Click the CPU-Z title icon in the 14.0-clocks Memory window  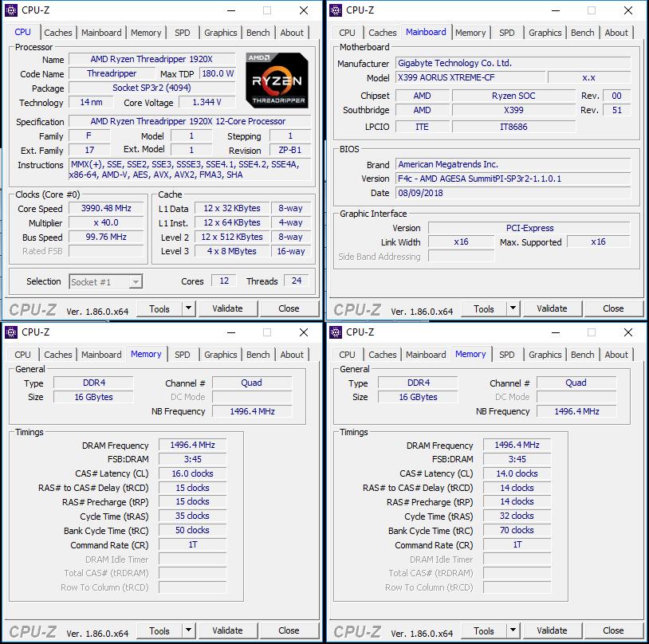335,332
